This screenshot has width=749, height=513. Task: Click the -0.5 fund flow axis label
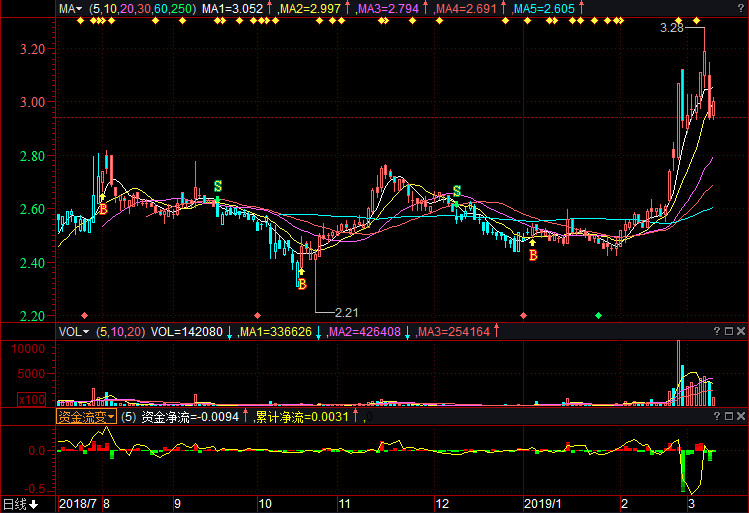34,489
